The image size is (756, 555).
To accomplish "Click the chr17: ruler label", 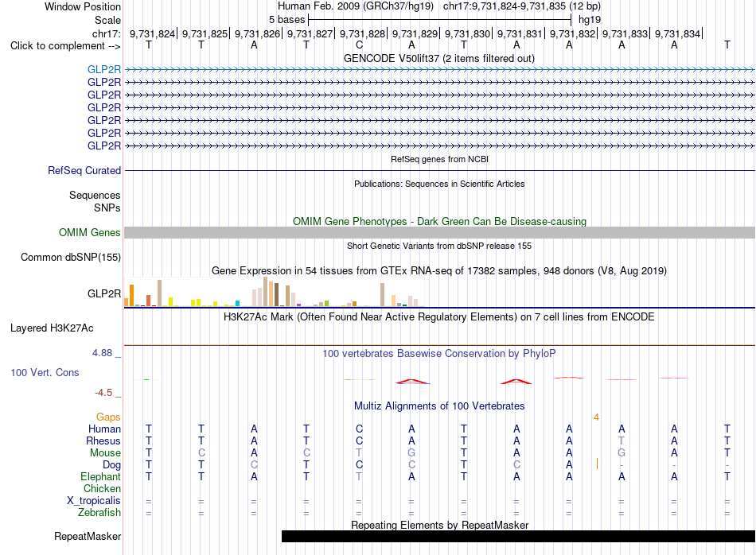I will point(107,33).
